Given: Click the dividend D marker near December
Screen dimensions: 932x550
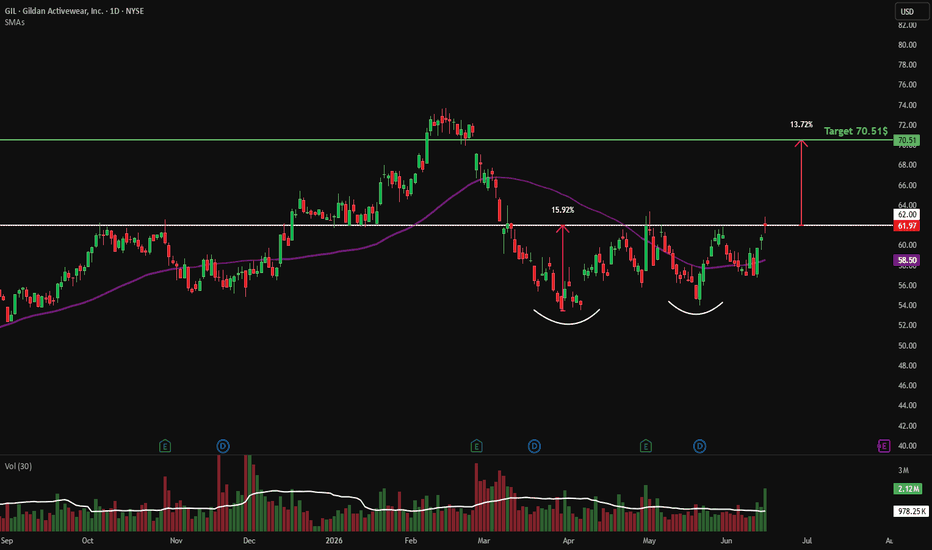Looking at the screenshot, I should (x=223, y=446).
